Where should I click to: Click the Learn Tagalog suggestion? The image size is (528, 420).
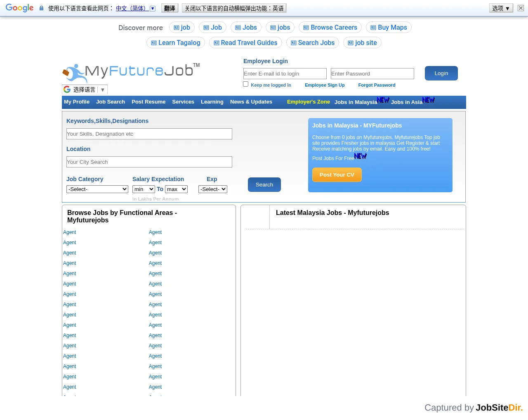click(176, 43)
